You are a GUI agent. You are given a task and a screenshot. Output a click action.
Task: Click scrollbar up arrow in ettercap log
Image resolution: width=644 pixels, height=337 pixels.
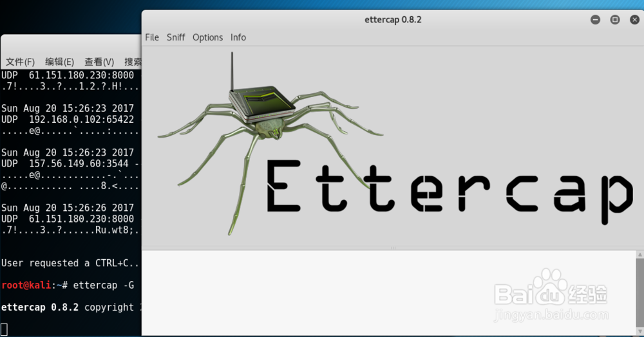point(640,255)
